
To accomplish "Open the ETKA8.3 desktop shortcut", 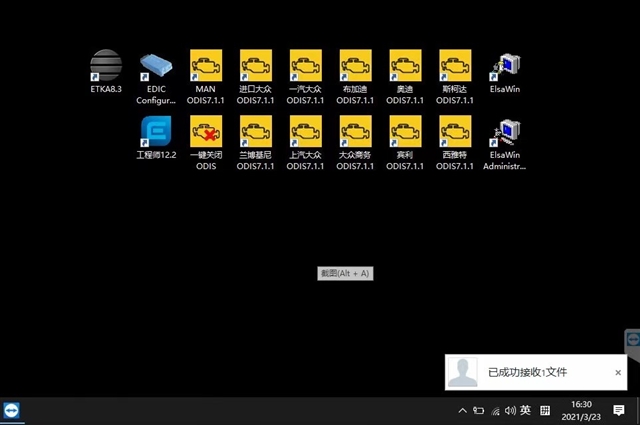I will coord(106,72).
